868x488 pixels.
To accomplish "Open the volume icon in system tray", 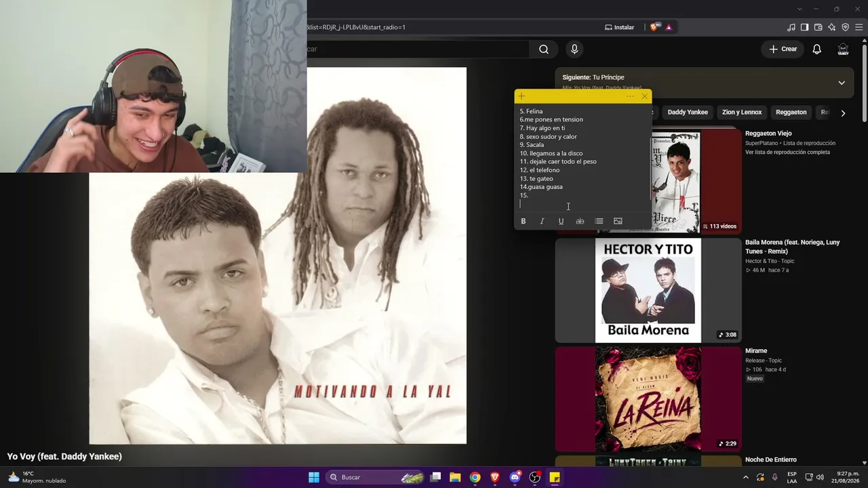I will click(821, 477).
